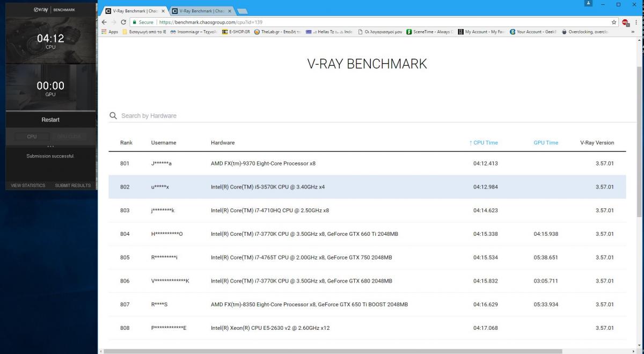Viewport: 644px width, 354px height.
Task: Click the Username column header
Action: coord(164,143)
